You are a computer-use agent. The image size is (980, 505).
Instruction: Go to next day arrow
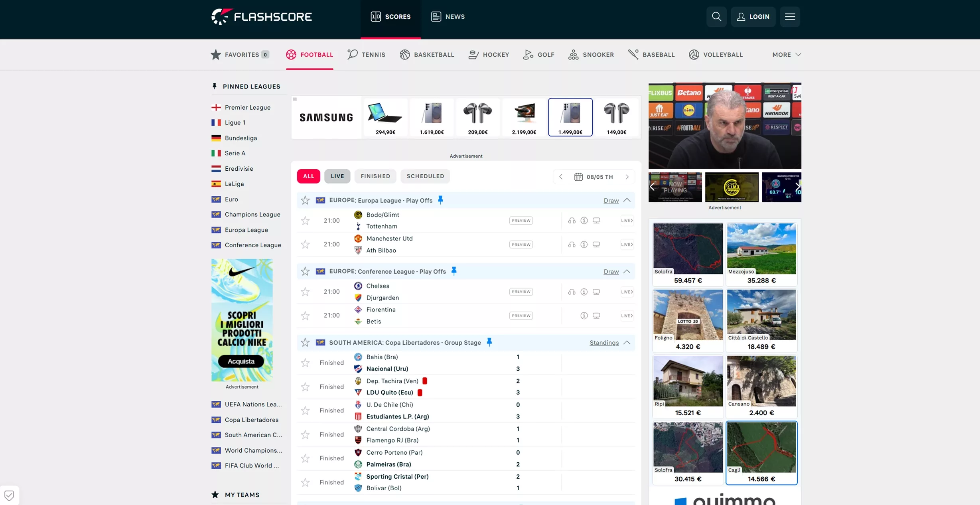627,177
